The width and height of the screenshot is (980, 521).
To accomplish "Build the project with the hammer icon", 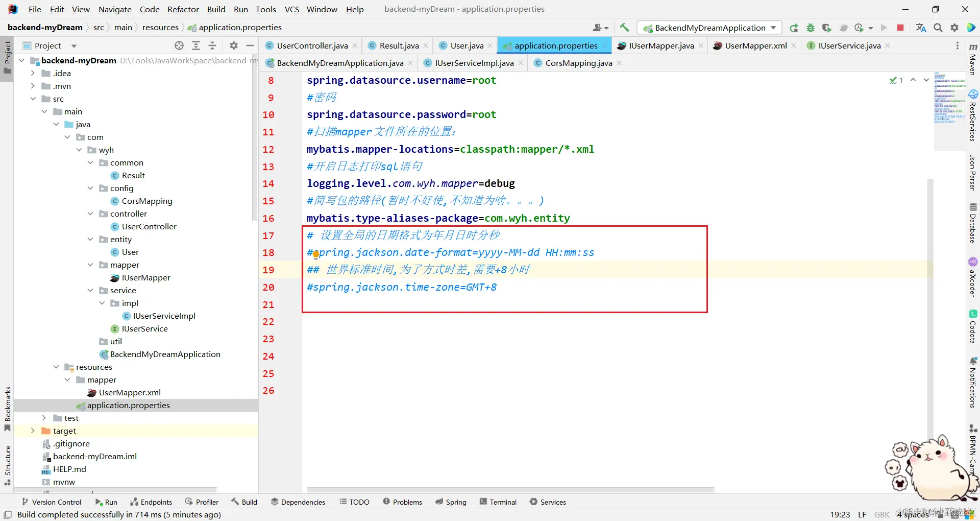I will point(624,28).
